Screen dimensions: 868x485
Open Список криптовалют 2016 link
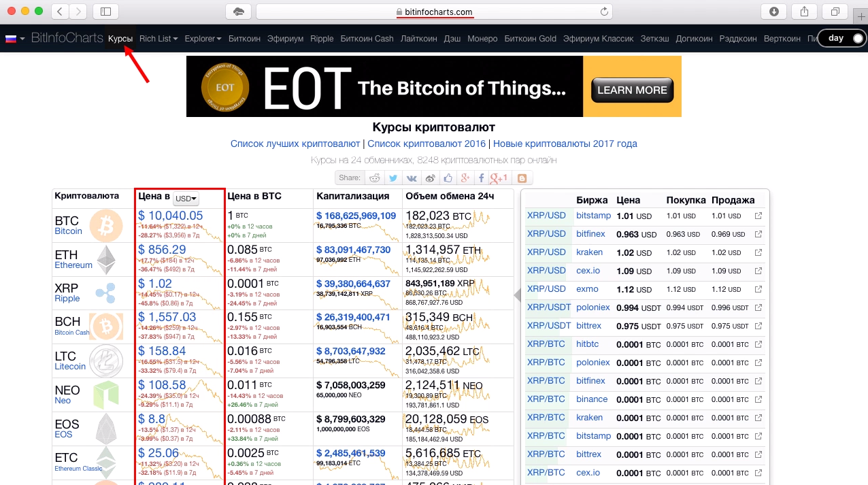[427, 144]
